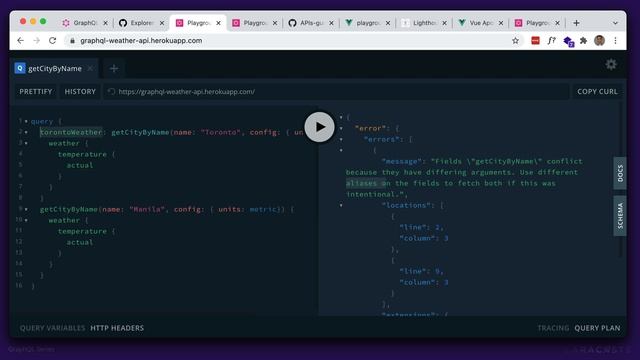Open the query History
This screenshot has width=640, height=360.
(x=80, y=91)
